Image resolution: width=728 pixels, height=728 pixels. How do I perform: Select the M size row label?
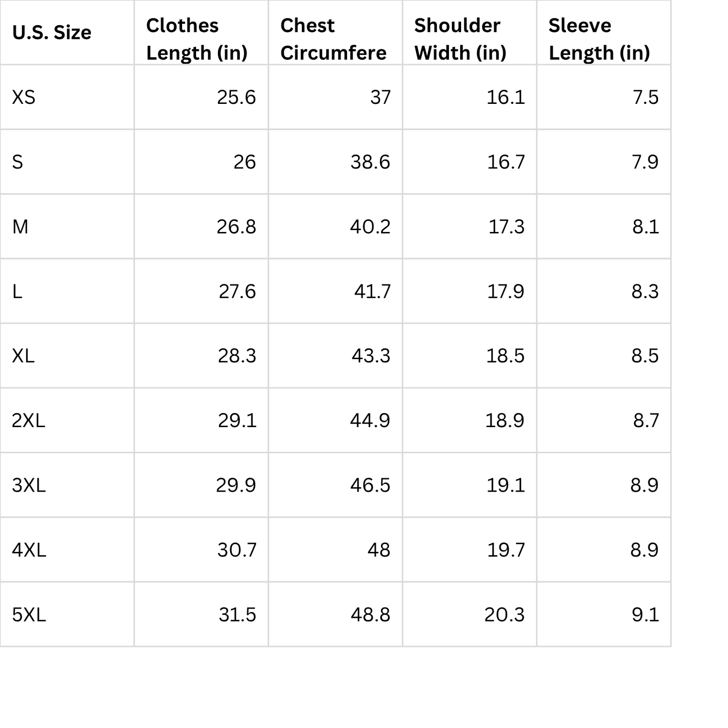coord(67,227)
